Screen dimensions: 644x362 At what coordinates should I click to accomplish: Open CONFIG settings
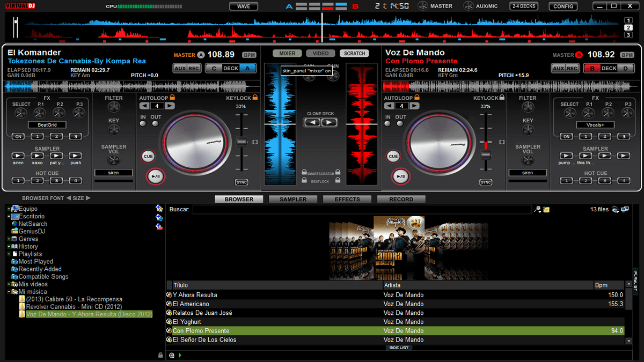click(563, 6)
